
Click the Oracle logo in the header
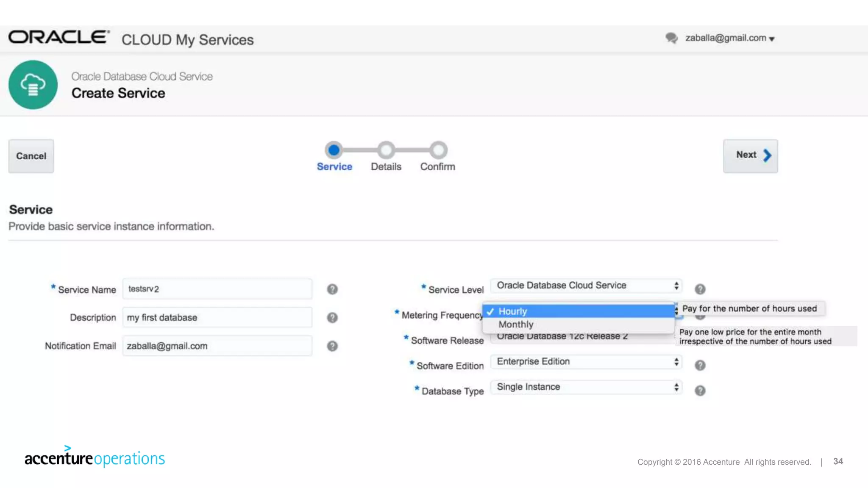[59, 37]
